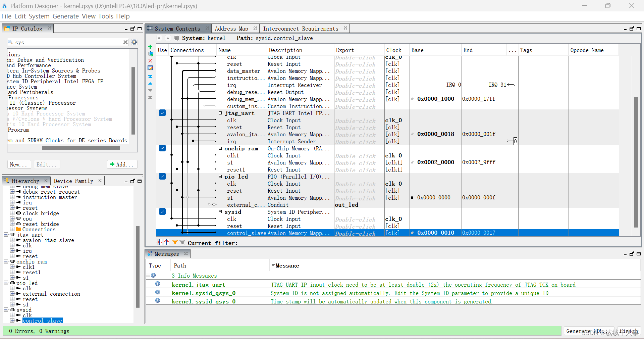Click the Add... button in IP Catalog

coord(122,164)
